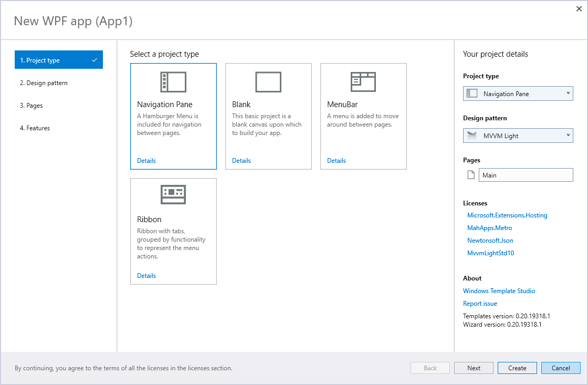
Task: Choose the Blank project rectangle icon
Action: (268, 82)
